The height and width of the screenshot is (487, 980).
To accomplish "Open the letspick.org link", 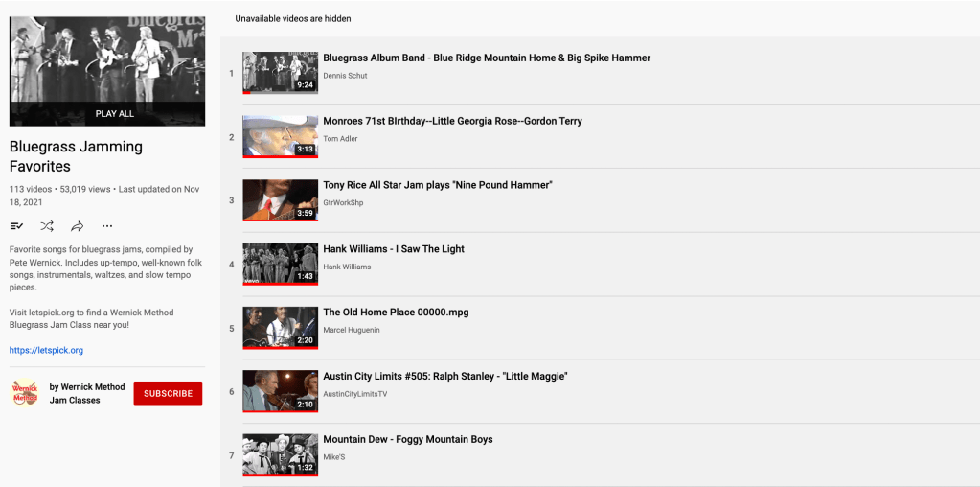I will pyautogui.click(x=46, y=351).
